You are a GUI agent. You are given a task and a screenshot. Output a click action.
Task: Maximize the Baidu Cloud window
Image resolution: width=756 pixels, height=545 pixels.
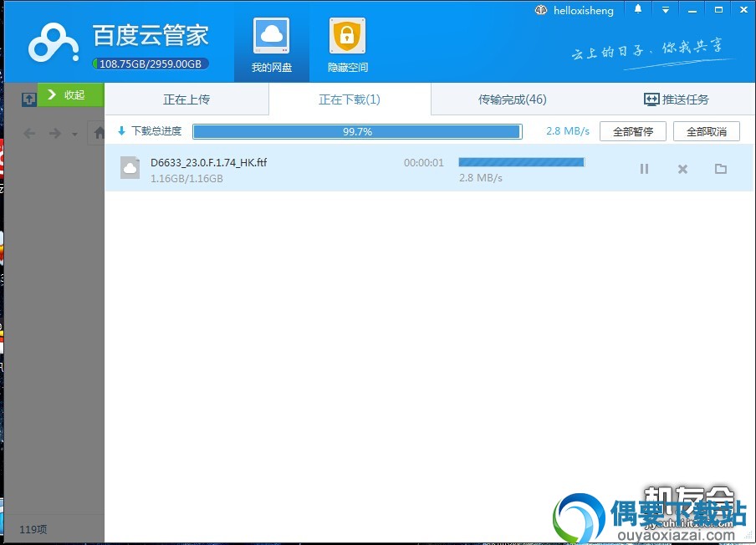(718, 10)
